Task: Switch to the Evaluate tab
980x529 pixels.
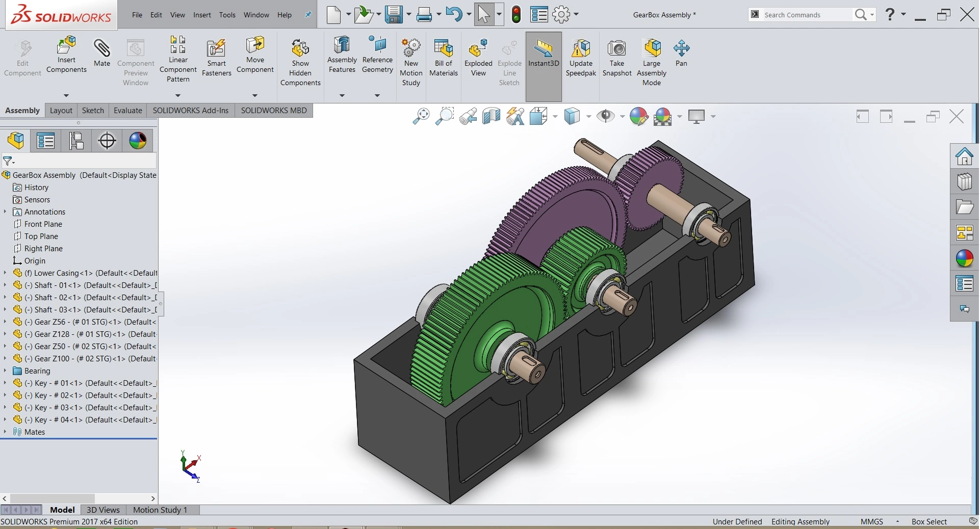Action: tap(127, 111)
